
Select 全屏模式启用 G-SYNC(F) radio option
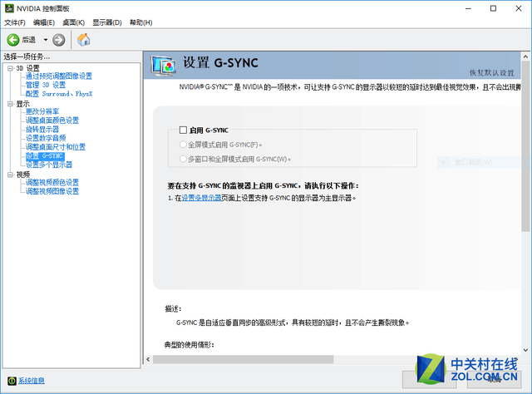point(183,145)
